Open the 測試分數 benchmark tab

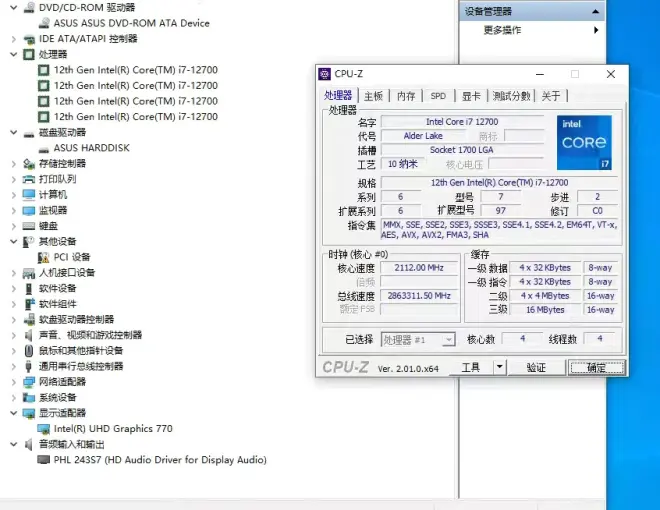click(511, 96)
